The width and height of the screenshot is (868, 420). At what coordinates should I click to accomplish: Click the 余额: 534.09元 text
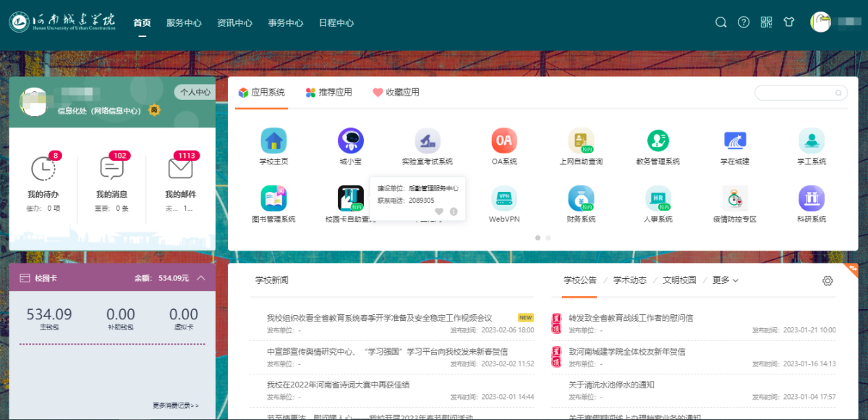click(161, 278)
